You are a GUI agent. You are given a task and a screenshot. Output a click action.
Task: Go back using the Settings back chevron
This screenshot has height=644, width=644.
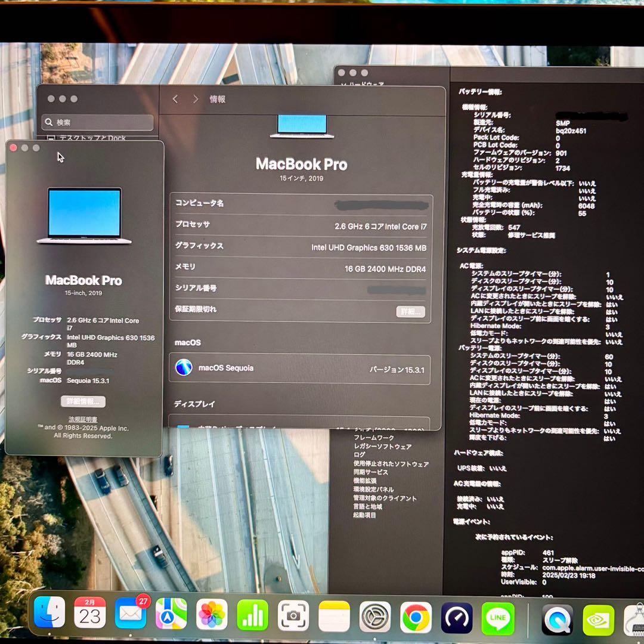pyautogui.click(x=175, y=99)
